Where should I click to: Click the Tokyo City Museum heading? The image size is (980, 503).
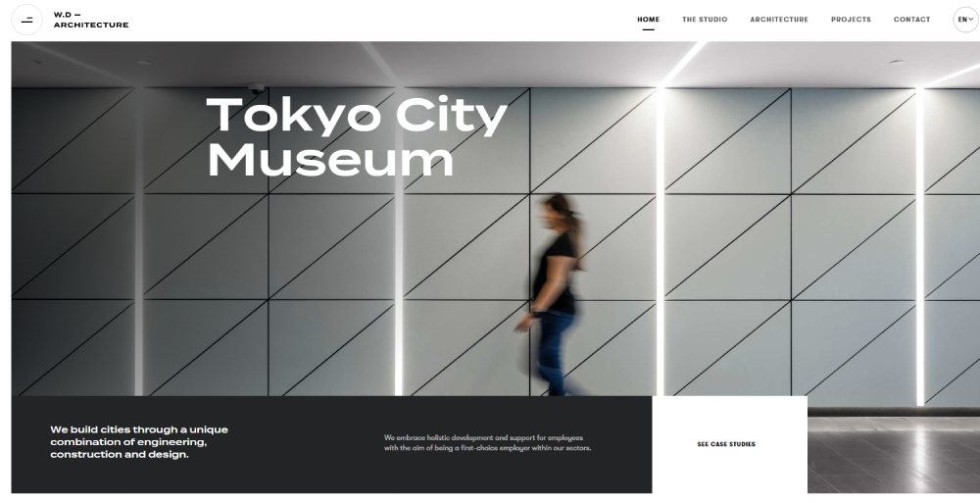[356, 137]
